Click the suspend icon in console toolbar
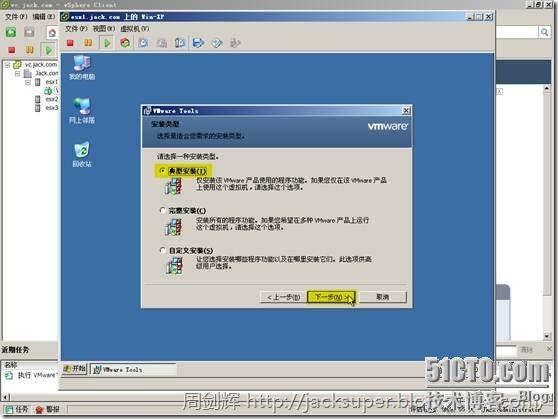The width and height of the screenshot is (558, 419). 88,43
